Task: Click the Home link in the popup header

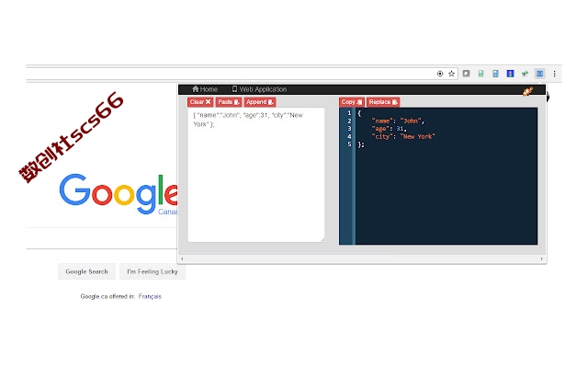Action: (205, 89)
